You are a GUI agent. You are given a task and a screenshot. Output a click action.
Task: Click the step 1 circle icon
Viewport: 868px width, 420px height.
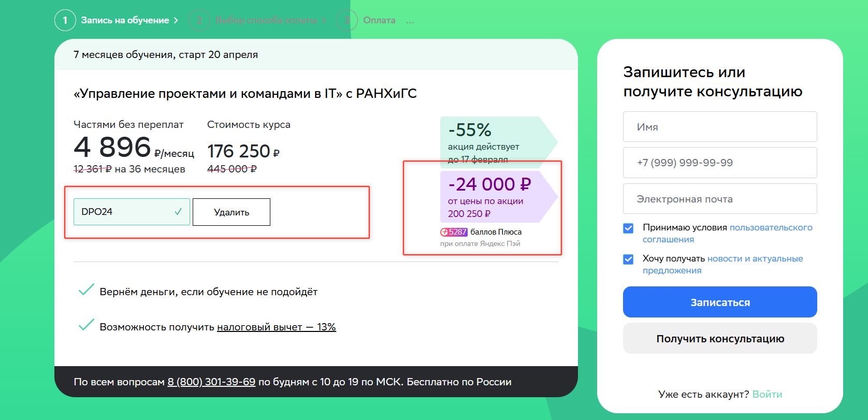click(x=65, y=20)
